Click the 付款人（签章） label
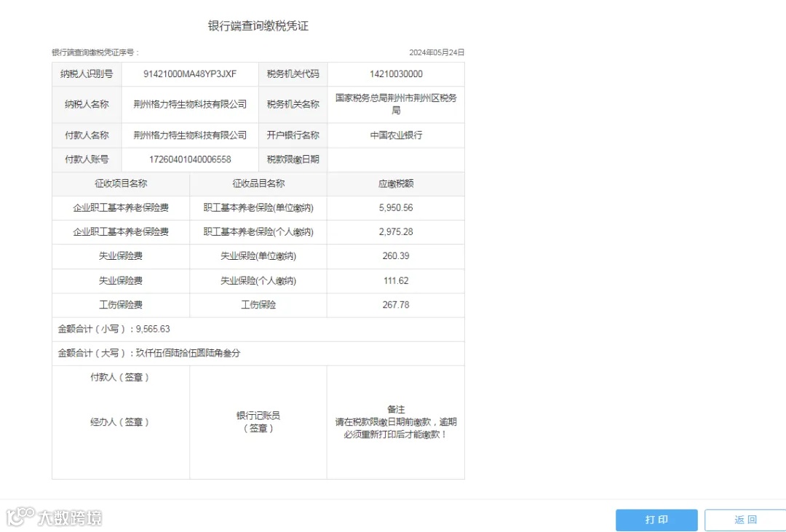Screen dimensions: 786x532 point(120,377)
